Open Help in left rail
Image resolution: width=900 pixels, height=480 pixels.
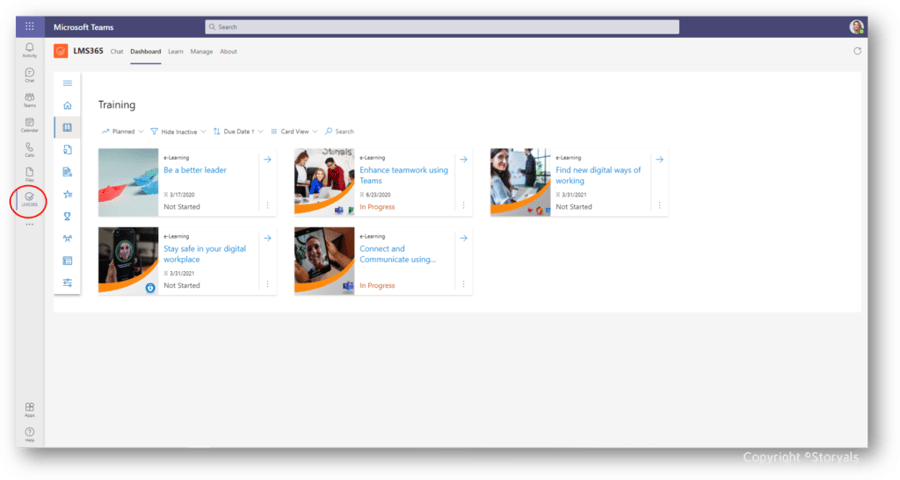[x=29, y=434]
